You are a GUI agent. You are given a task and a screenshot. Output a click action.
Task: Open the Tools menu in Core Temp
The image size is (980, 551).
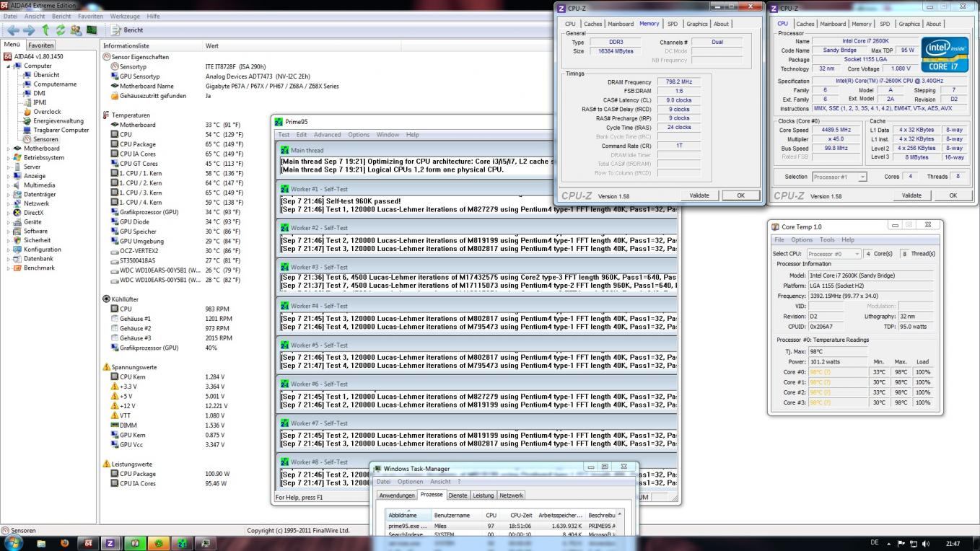(827, 239)
